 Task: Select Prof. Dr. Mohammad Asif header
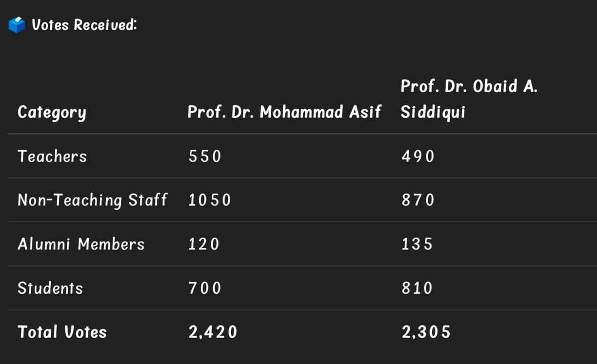tap(284, 112)
